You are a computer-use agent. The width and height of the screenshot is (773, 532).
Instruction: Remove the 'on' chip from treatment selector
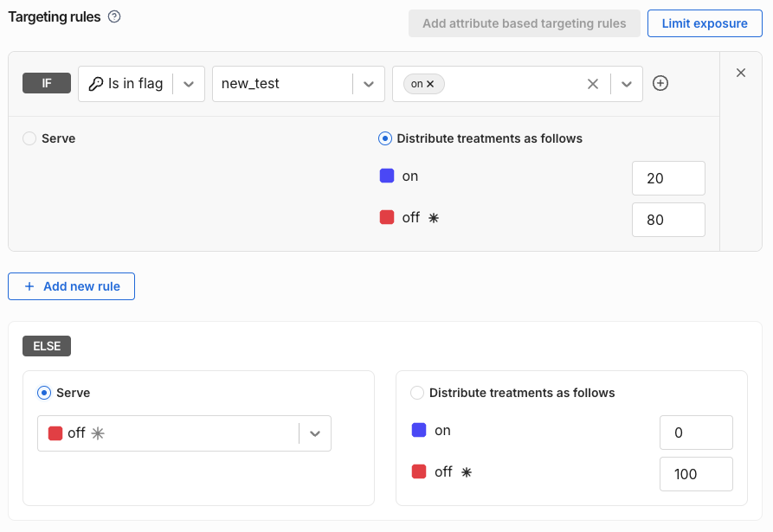430,84
